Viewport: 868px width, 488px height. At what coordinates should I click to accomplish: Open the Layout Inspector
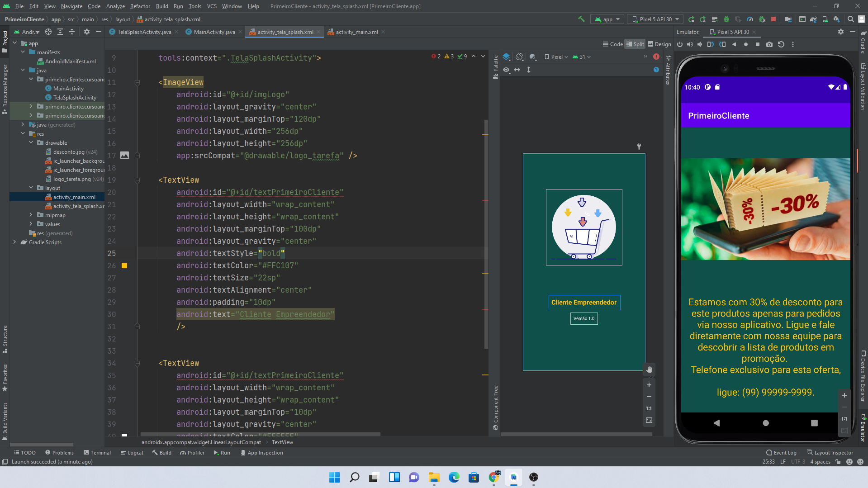830,453
